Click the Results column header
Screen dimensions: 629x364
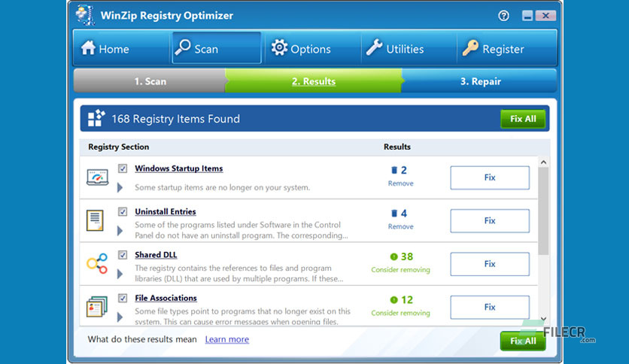coord(397,147)
